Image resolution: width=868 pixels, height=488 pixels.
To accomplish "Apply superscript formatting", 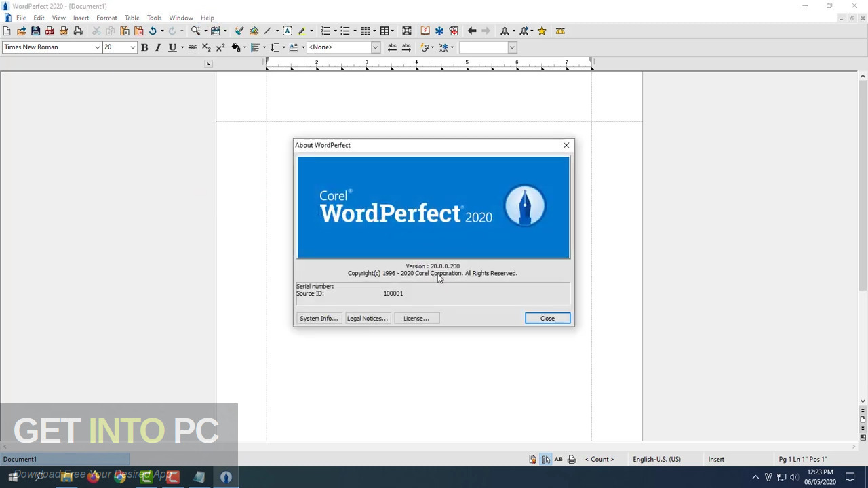I will (220, 47).
